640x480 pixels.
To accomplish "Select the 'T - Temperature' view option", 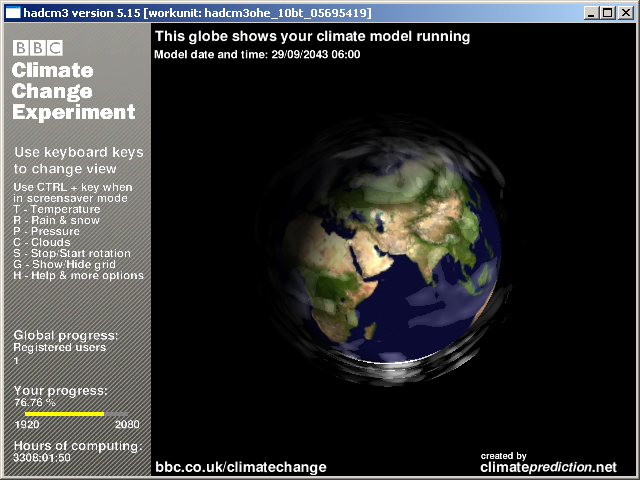I will (x=56, y=209).
